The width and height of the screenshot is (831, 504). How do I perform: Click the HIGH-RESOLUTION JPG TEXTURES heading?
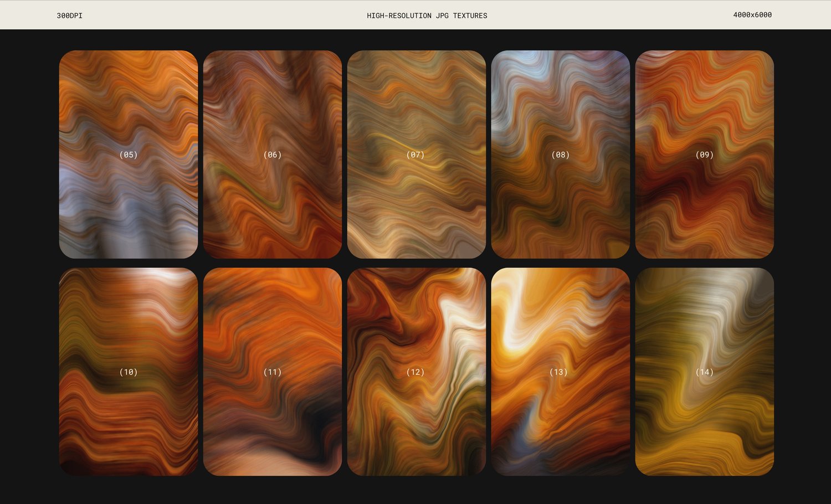427,16
